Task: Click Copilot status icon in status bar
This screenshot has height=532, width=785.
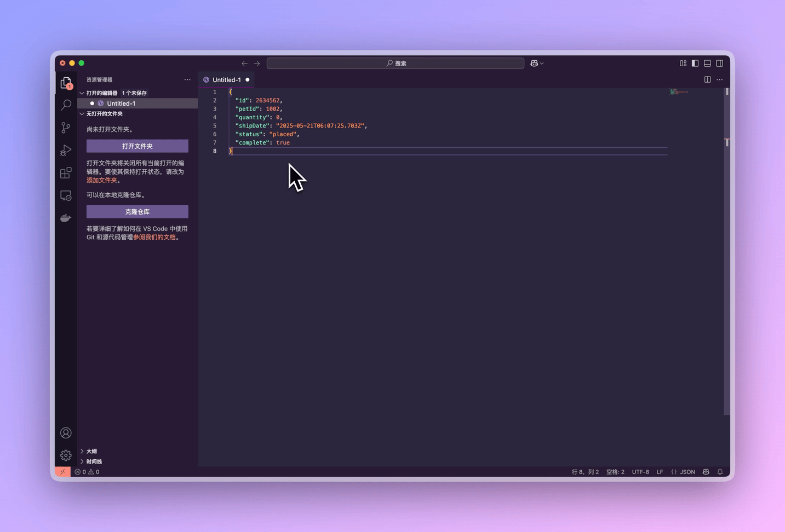Action: 706,472
